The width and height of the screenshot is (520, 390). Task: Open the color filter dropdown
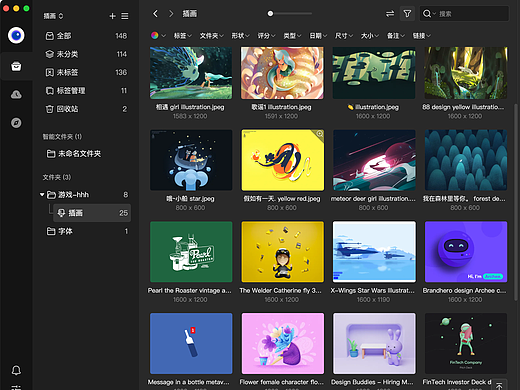point(158,35)
